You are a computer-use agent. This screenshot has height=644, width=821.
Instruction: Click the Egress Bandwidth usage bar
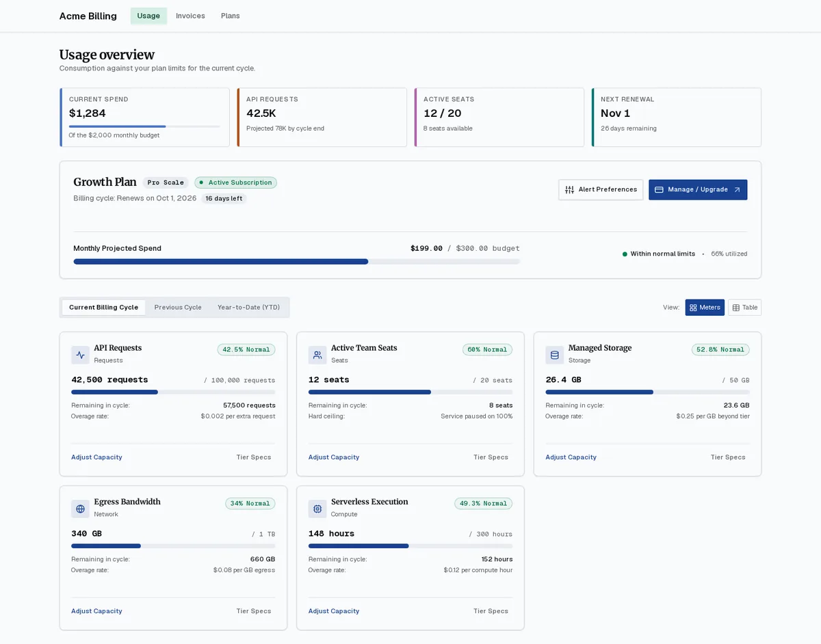click(173, 546)
